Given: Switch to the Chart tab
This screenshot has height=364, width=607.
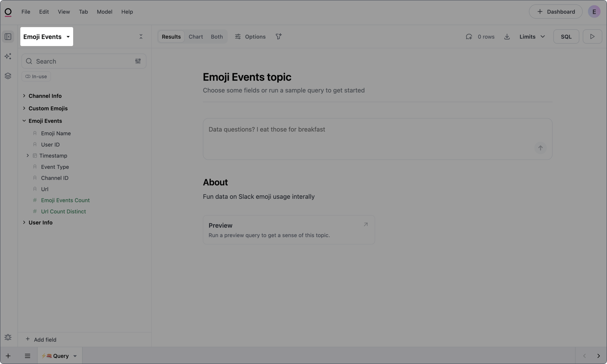Looking at the screenshot, I should (196, 36).
